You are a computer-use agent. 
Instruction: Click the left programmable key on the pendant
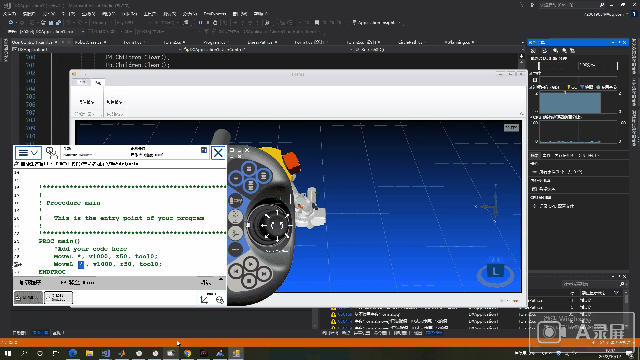click(236, 178)
